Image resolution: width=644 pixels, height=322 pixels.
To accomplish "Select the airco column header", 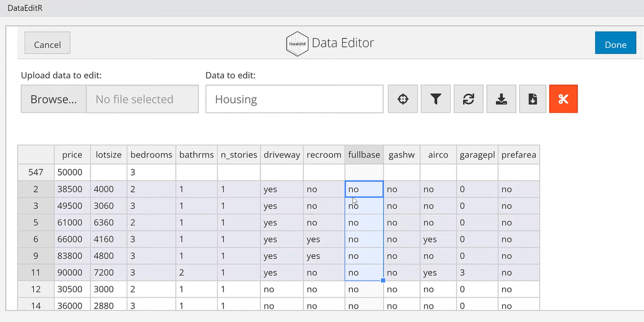I will click(438, 155).
